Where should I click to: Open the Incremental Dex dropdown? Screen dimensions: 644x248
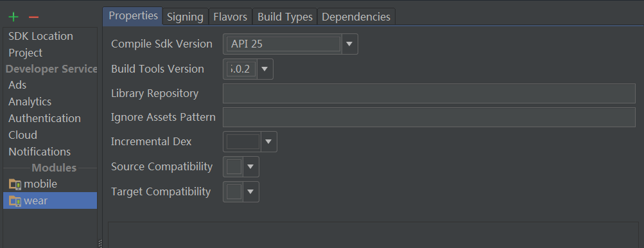268,142
